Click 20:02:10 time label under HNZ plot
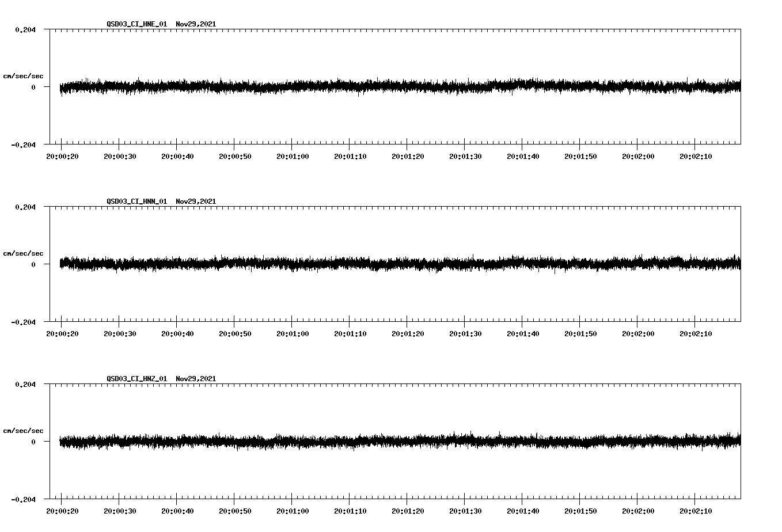Screen dimensions: 782x532 (696, 511)
